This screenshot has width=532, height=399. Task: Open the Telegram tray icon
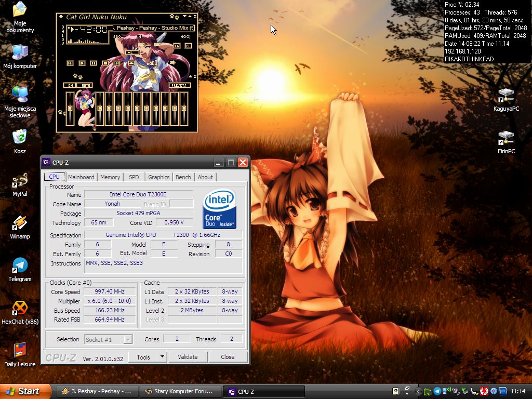point(437,391)
